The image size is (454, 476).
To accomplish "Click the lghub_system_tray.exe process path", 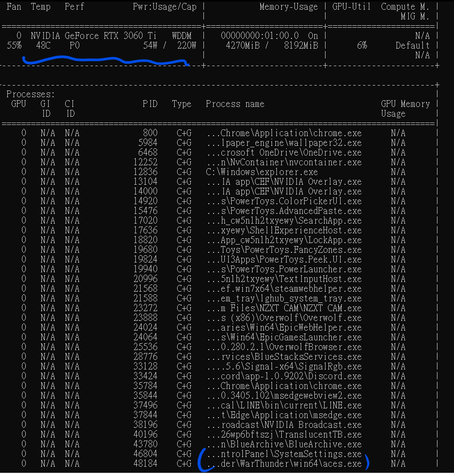I will click(284, 298).
